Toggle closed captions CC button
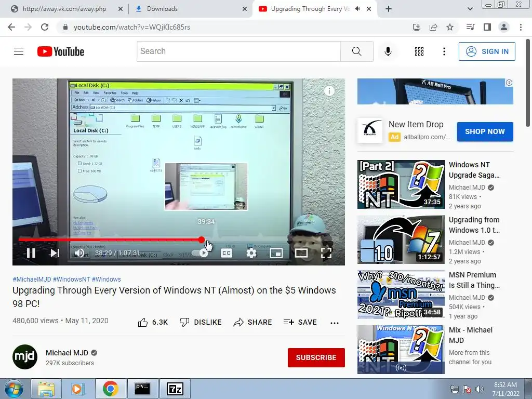The height and width of the screenshot is (399, 532). (x=227, y=253)
